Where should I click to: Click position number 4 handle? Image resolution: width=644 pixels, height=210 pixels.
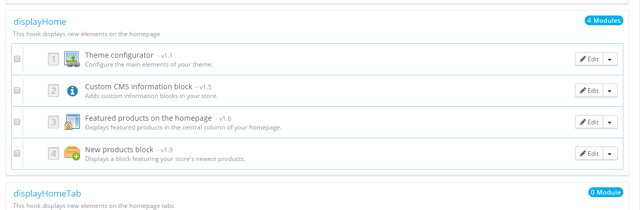54,153
